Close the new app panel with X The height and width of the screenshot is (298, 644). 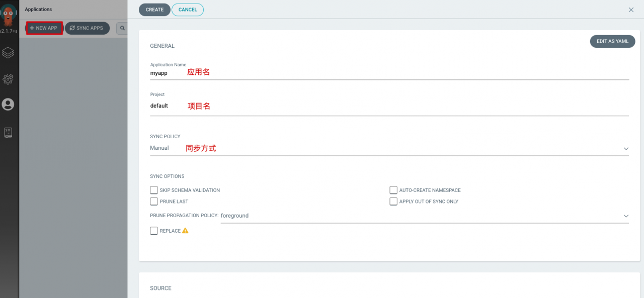tap(631, 10)
